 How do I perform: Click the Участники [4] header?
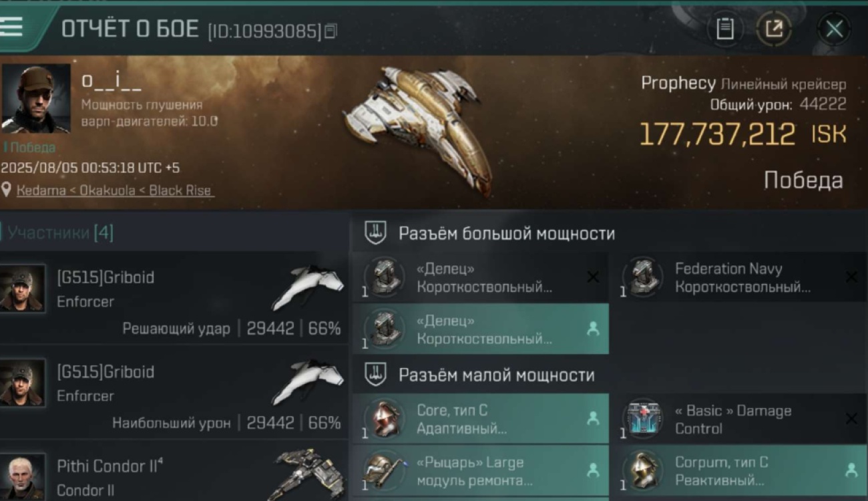click(61, 233)
